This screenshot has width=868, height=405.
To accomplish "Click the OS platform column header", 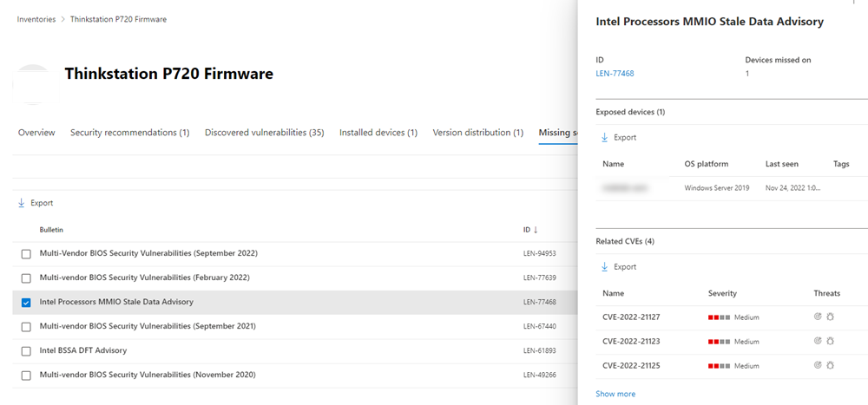I will coord(707,164).
